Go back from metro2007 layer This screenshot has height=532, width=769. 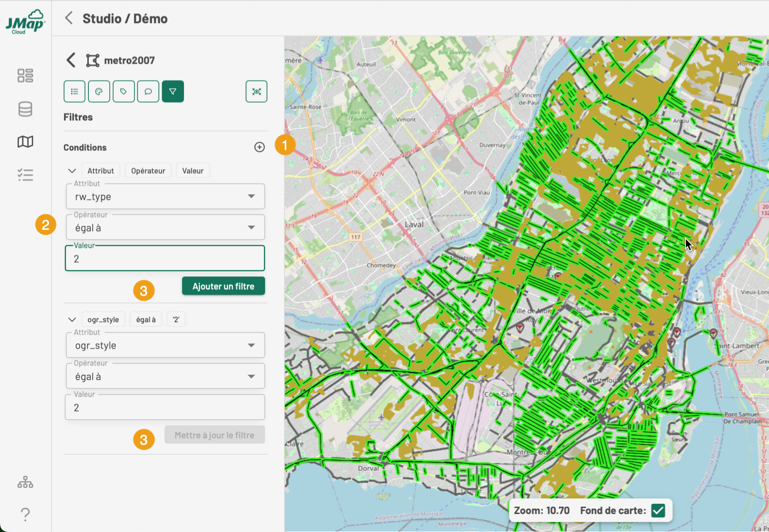tap(71, 60)
